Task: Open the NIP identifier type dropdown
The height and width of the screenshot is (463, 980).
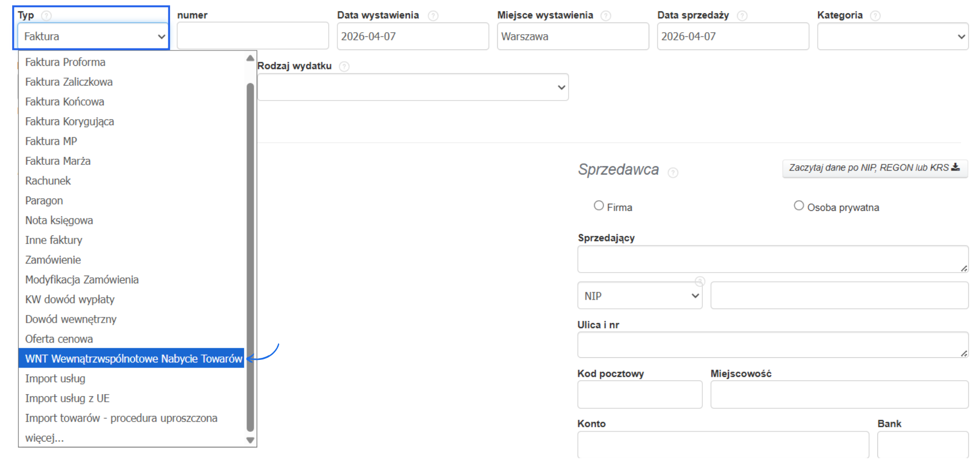Action: click(640, 296)
